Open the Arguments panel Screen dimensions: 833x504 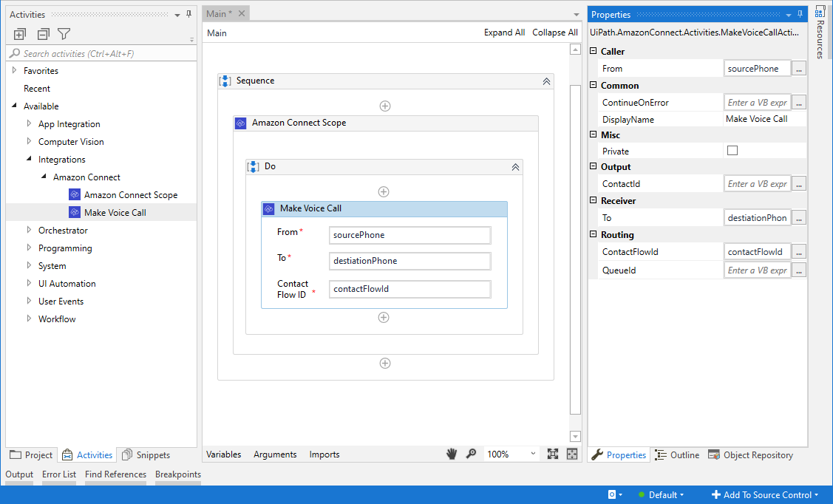pyautogui.click(x=275, y=454)
